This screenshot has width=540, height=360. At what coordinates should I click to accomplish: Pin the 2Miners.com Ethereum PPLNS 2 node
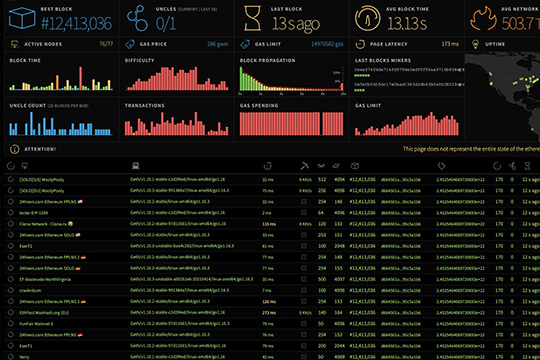pyautogui.click(x=11, y=257)
